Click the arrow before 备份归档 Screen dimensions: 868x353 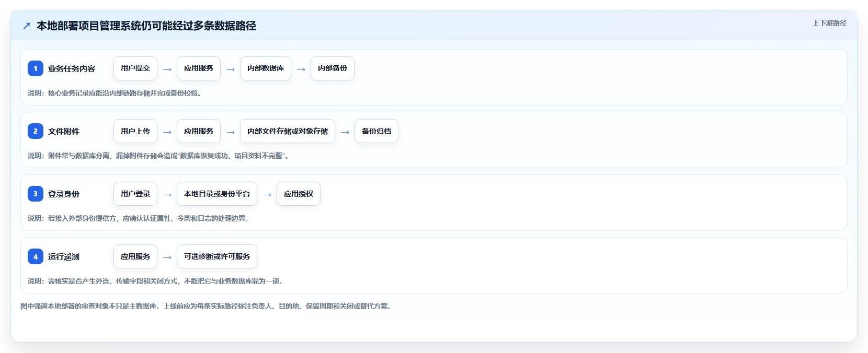click(x=345, y=132)
